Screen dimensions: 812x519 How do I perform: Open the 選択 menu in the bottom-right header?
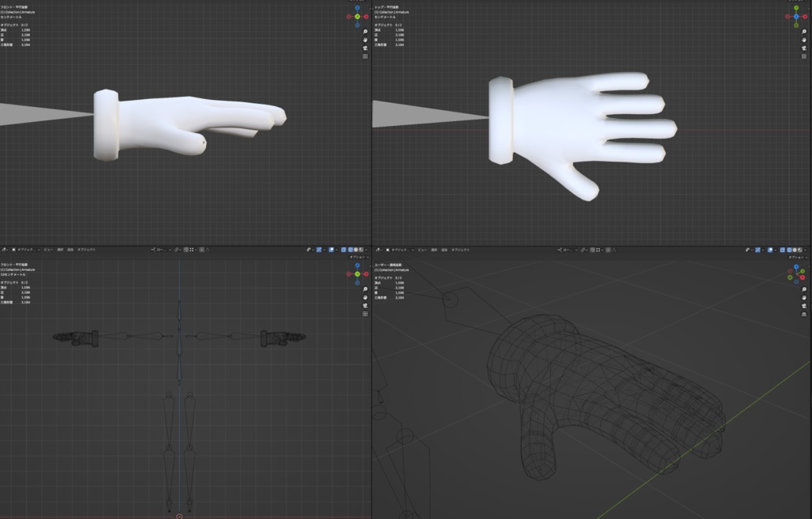coord(434,250)
